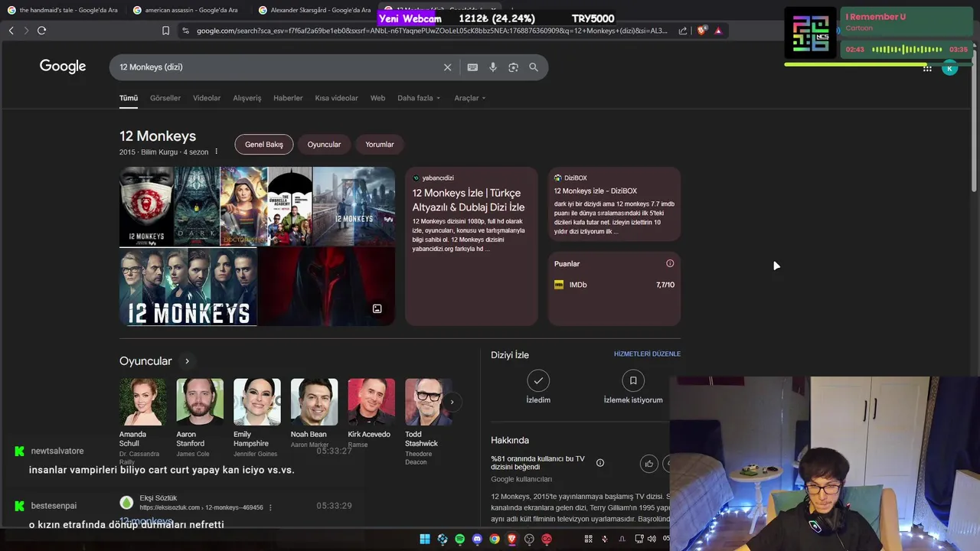Screen dimensions: 980x551
Task: Switch to the american assassin browser tab
Action: pos(188,10)
